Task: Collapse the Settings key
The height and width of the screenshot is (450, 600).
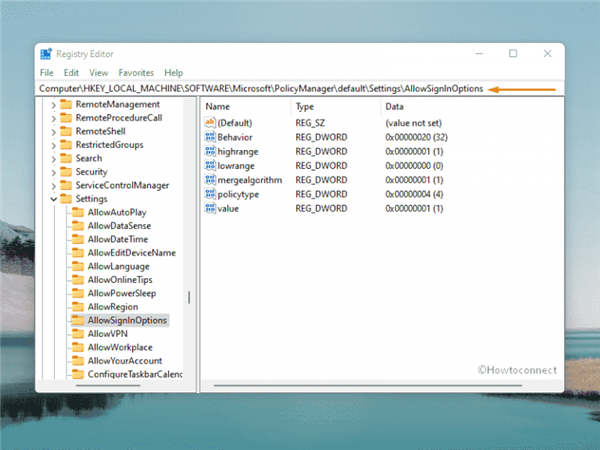Action: coord(54,199)
